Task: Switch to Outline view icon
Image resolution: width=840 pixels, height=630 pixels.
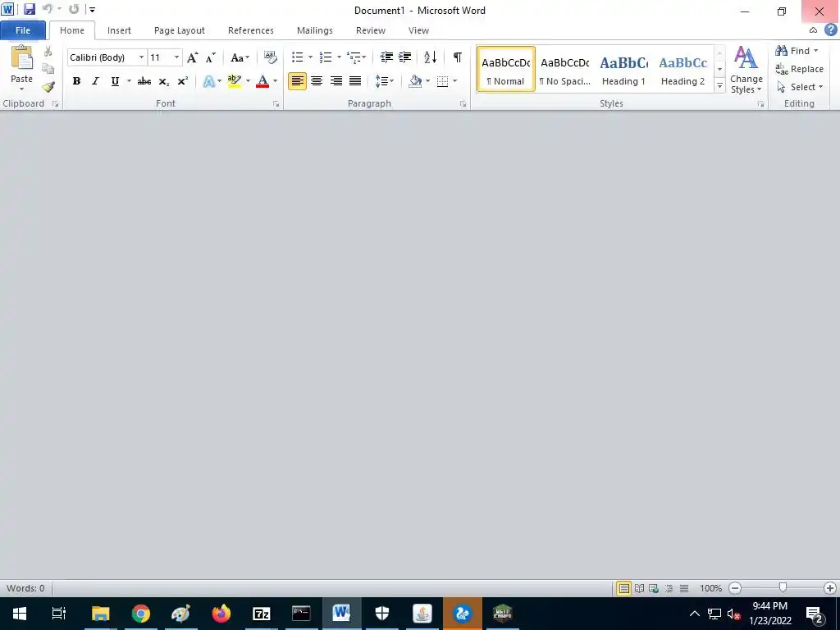Action: (x=669, y=588)
